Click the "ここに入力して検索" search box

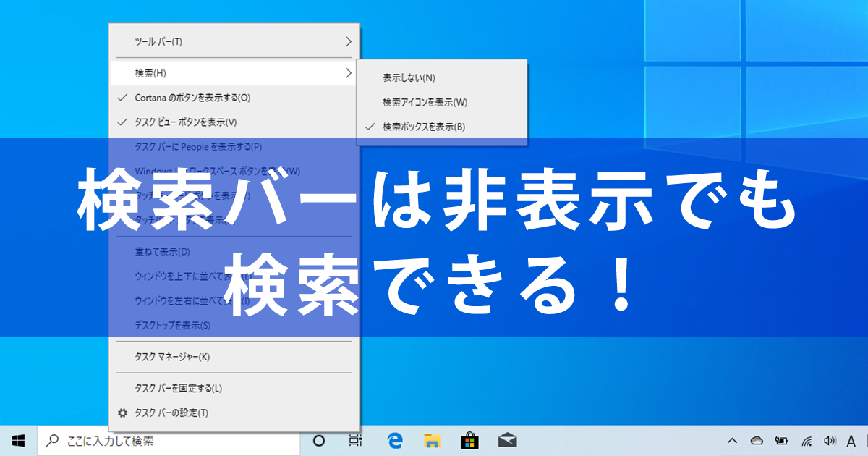click(x=168, y=440)
